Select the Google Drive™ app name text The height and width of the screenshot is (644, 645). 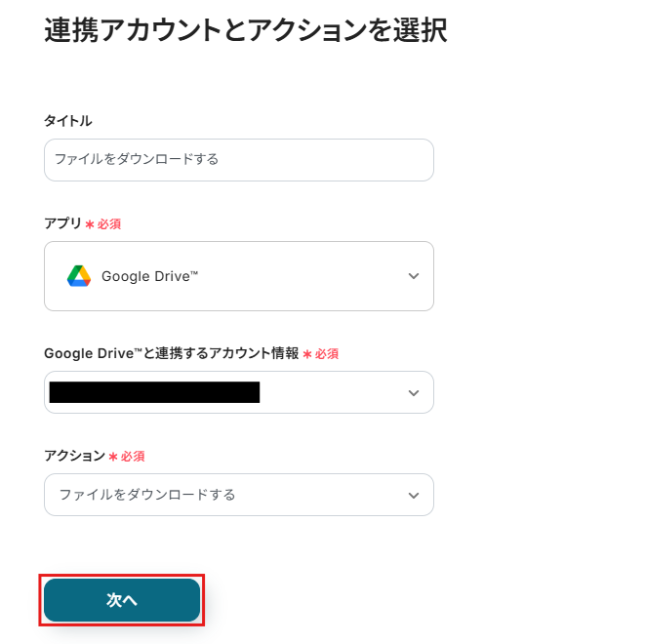150,276
